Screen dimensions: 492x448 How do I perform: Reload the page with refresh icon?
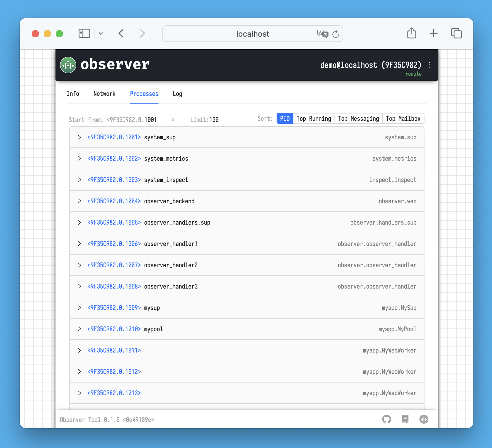(336, 34)
